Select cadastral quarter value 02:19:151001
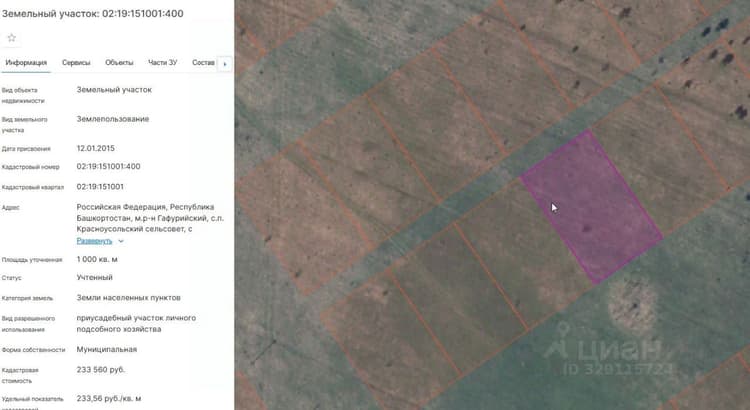The width and height of the screenshot is (750, 410). 100,187
